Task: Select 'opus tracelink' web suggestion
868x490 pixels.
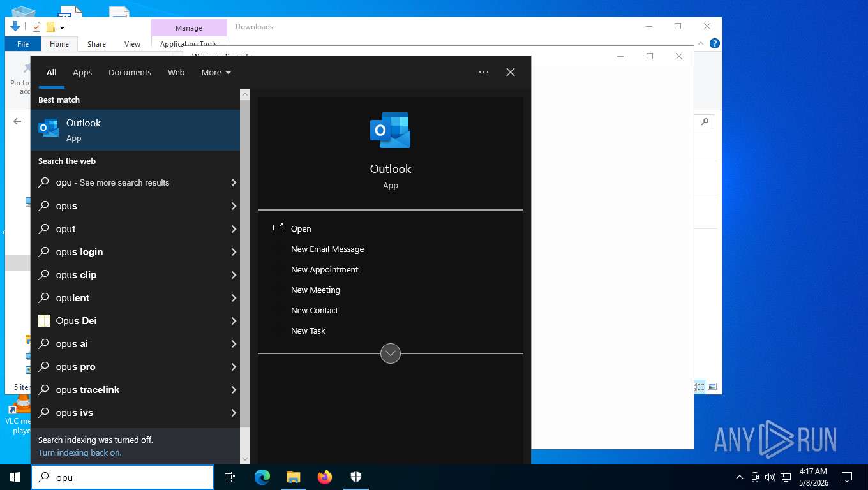Action: [x=135, y=390]
